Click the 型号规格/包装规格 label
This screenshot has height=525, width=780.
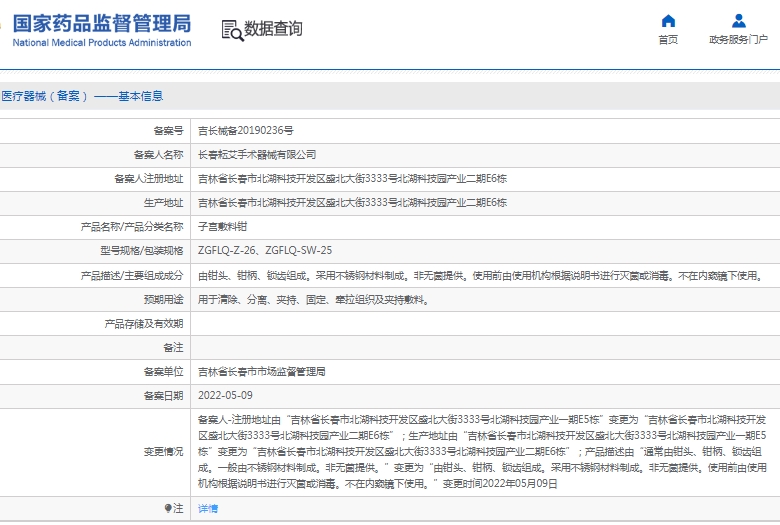click(142, 250)
